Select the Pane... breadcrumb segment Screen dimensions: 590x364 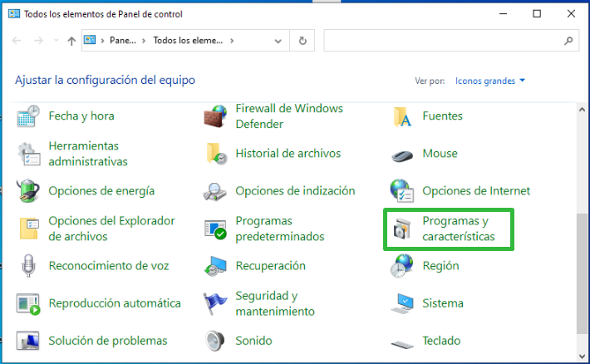[123, 40]
